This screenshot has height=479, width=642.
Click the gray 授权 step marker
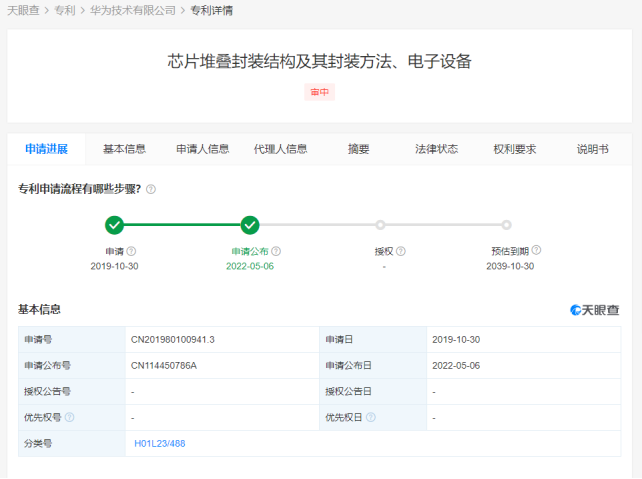point(380,225)
